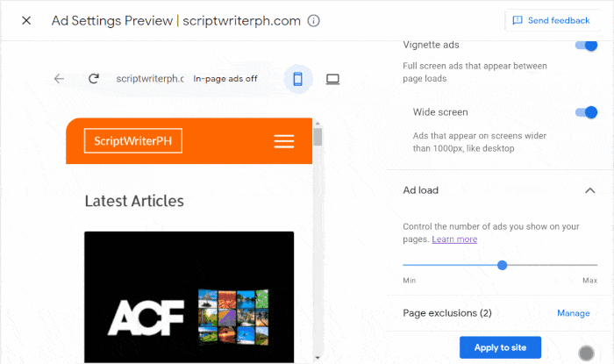614x364 pixels.
Task: Open hamburger menu on ScriptWriterPH site
Action: coord(283,141)
